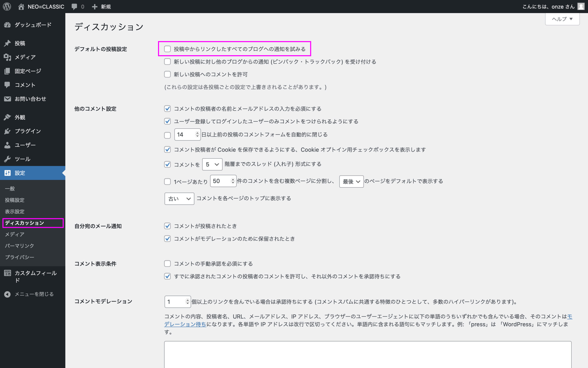Expand the ヘルプ tab
The width and height of the screenshot is (588, 368).
point(562,19)
